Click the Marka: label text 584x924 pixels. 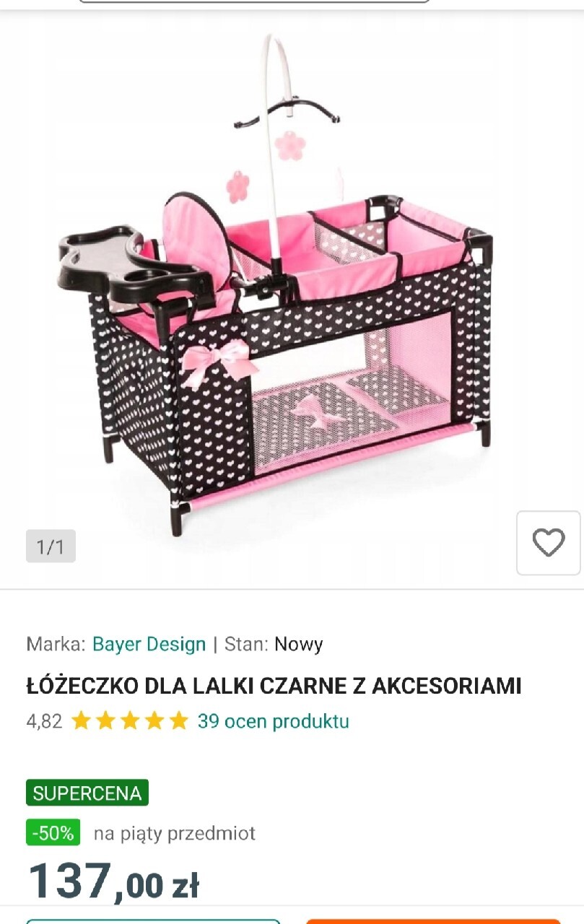(56, 644)
